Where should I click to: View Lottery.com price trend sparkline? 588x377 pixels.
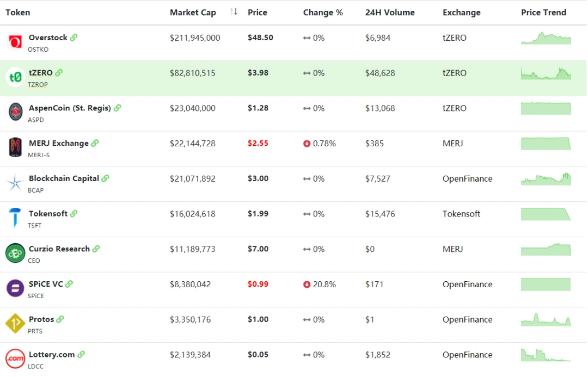(546, 355)
